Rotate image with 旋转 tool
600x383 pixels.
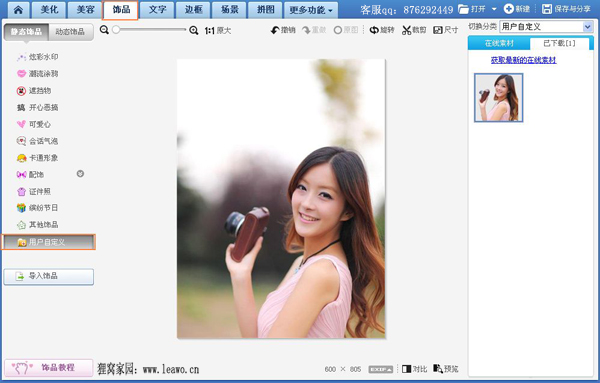click(x=382, y=30)
